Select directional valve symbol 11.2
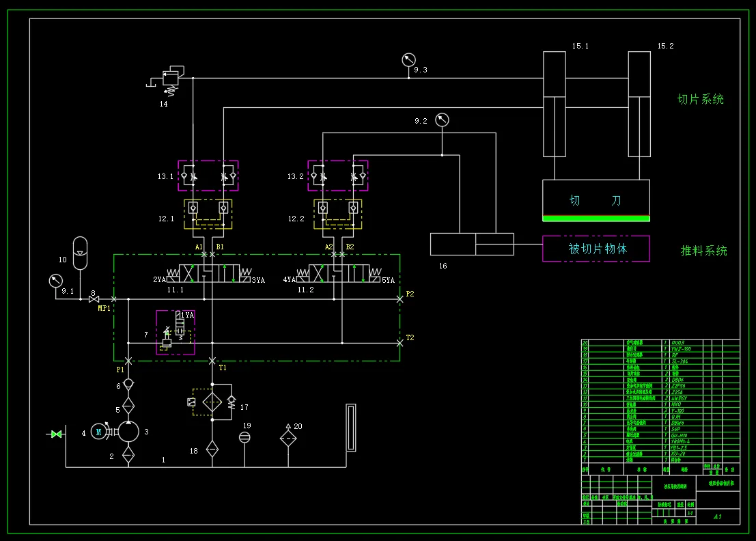The width and height of the screenshot is (756, 541). [x=339, y=273]
